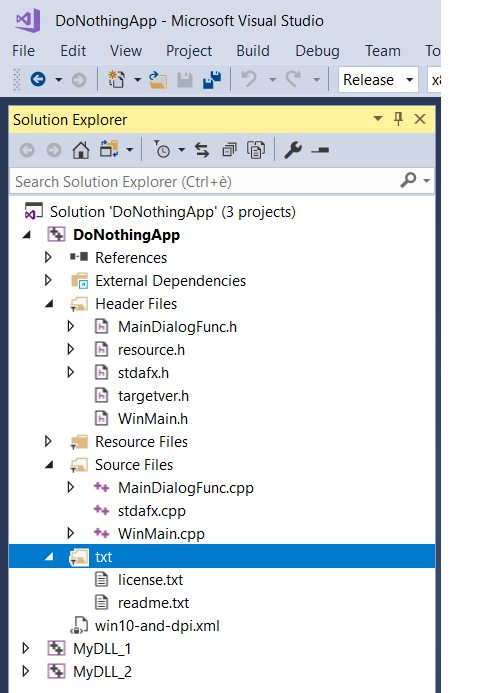
Task: Open the solution platform dropdown
Action: point(434,80)
